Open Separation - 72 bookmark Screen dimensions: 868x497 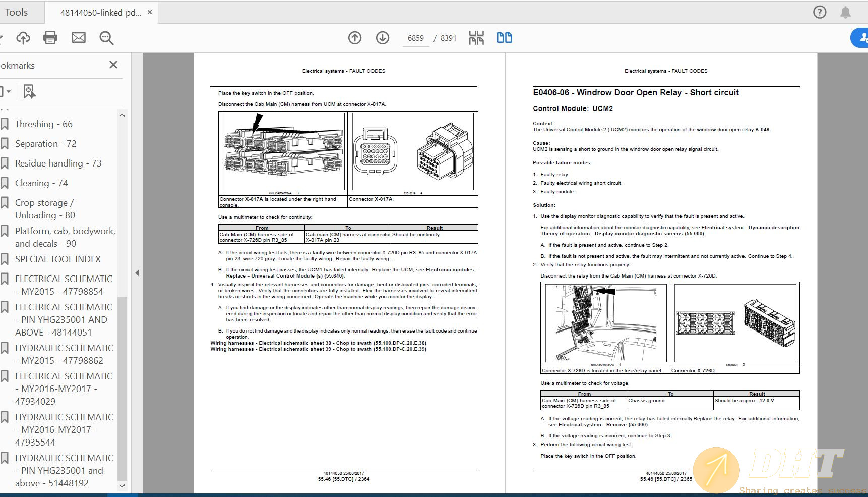point(46,144)
